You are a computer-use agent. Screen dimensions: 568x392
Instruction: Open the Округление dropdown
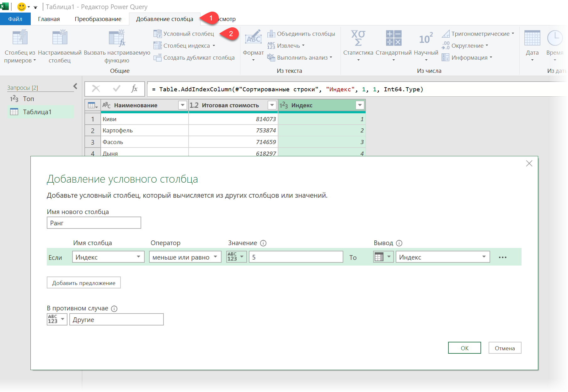tap(465, 46)
